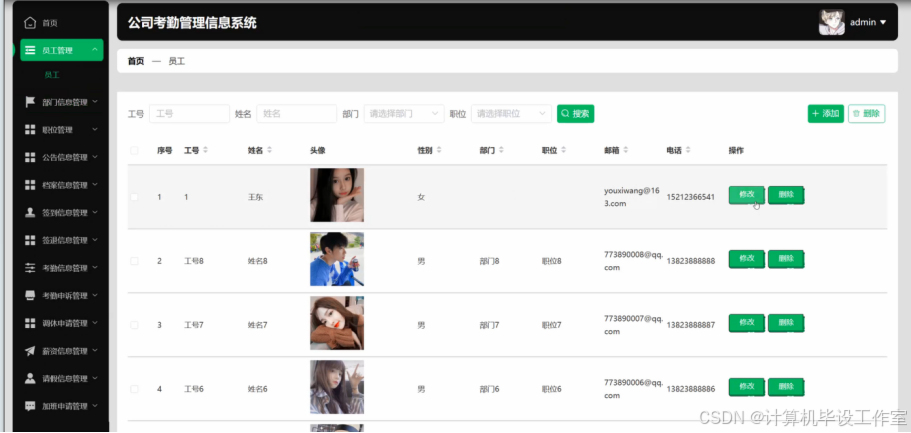The width and height of the screenshot is (911, 433).
Task: Open 调休申请管理 menu item
Action: (x=62, y=323)
